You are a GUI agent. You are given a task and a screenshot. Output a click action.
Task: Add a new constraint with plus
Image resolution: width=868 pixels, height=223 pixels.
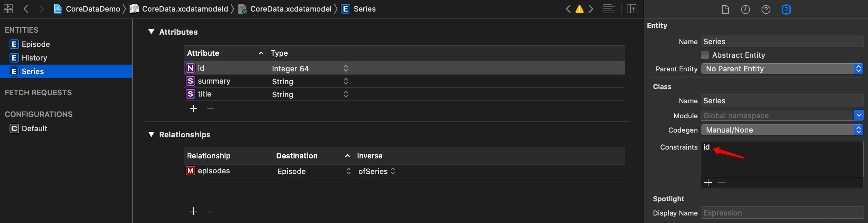click(x=708, y=183)
